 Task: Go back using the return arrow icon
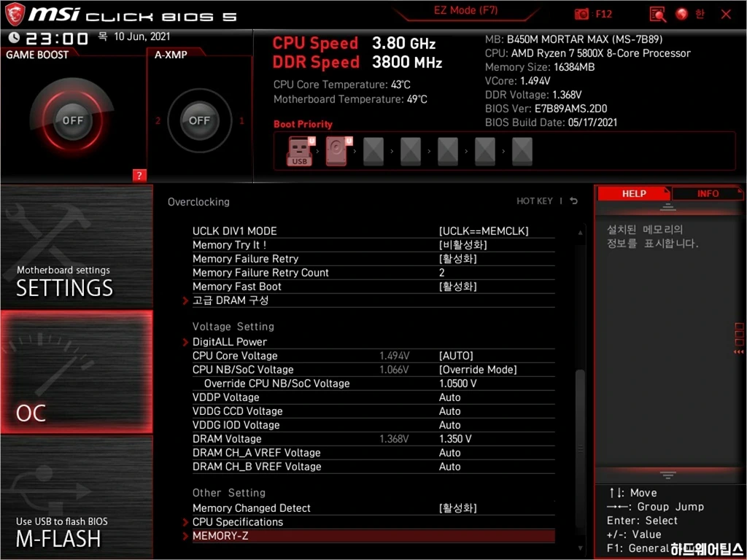click(x=574, y=201)
